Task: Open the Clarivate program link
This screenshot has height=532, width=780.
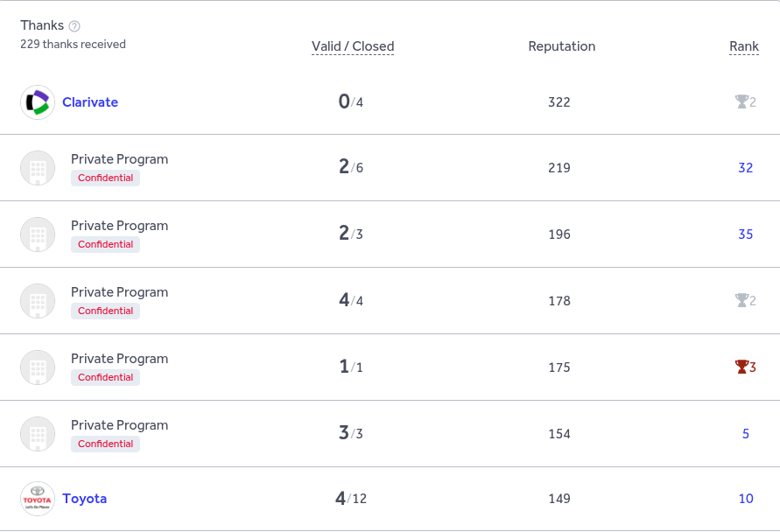Action: point(90,102)
